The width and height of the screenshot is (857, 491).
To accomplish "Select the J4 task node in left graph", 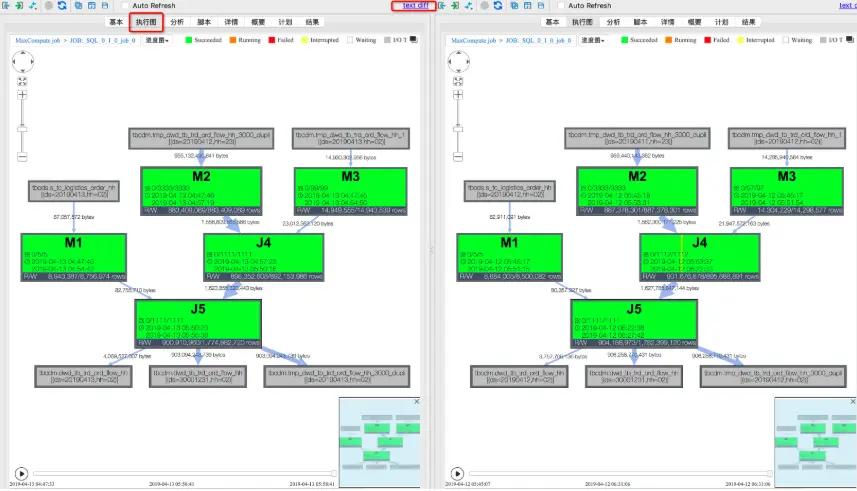I will tap(263, 257).
